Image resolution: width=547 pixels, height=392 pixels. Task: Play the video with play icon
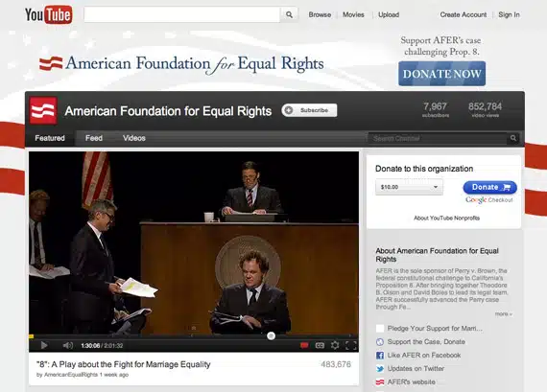tap(44, 345)
